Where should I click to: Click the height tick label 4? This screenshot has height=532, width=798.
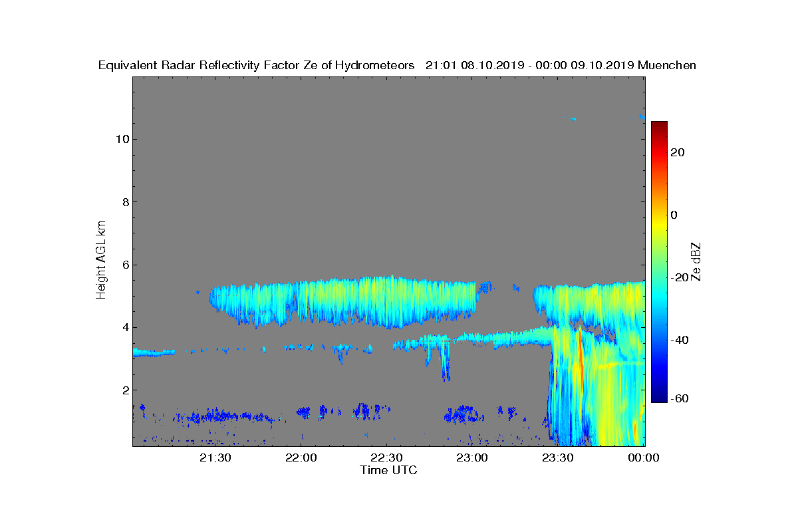[124, 327]
